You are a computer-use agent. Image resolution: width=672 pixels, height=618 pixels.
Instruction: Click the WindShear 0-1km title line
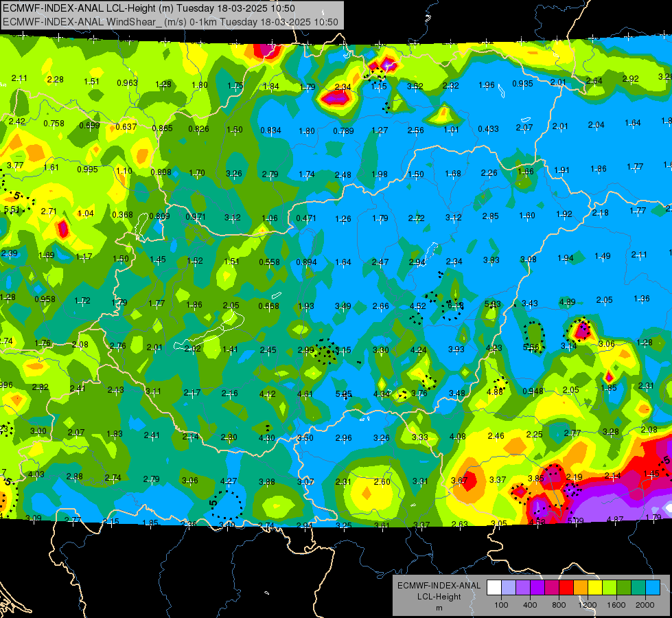[x=170, y=22]
